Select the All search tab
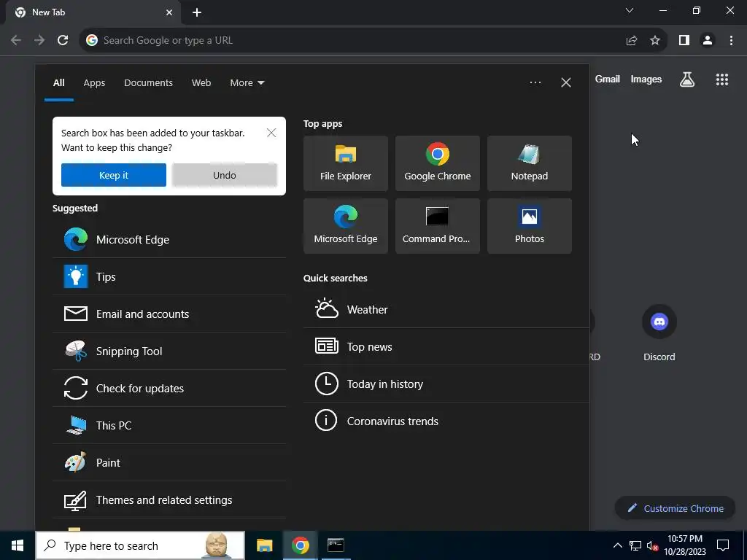The width and height of the screenshot is (747, 560). pyautogui.click(x=58, y=83)
